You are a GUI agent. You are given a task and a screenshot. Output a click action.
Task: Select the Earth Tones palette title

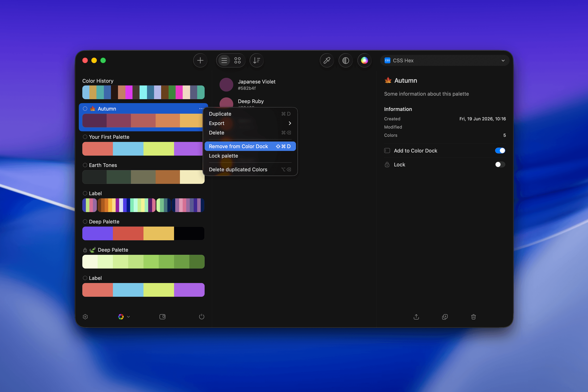click(x=103, y=165)
